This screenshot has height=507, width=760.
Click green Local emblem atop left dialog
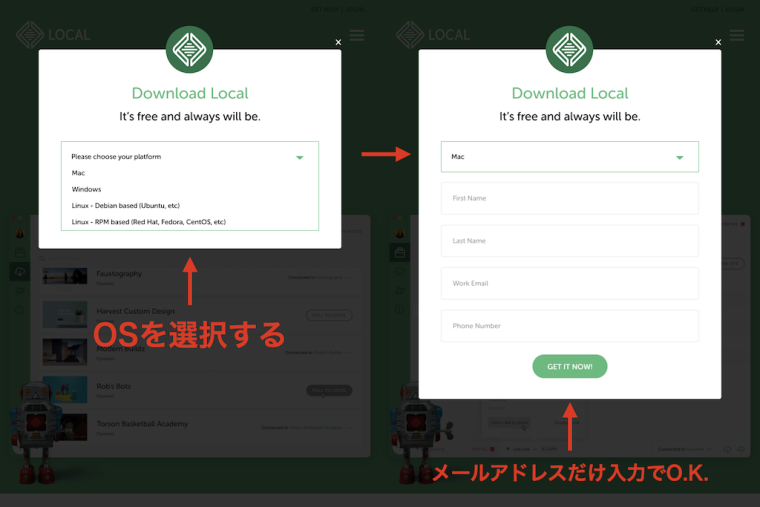(189, 49)
